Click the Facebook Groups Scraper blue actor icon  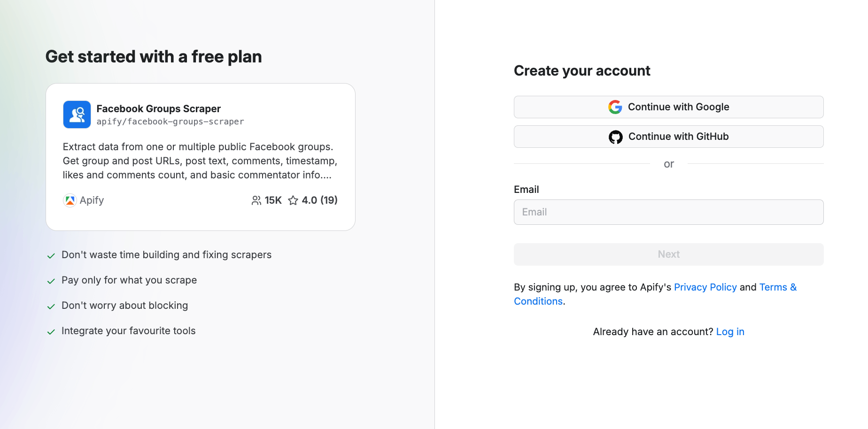click(x=77, y=114)
